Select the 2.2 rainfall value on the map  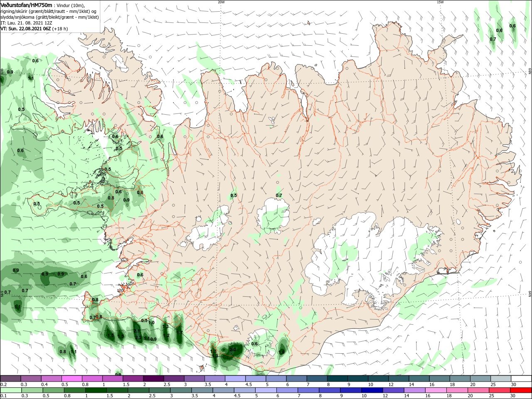click(x=138, y=337)
